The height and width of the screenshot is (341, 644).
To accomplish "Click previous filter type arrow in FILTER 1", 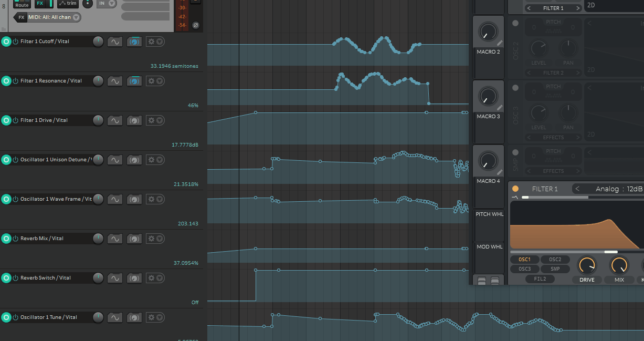I will click(x=577, y=189).
